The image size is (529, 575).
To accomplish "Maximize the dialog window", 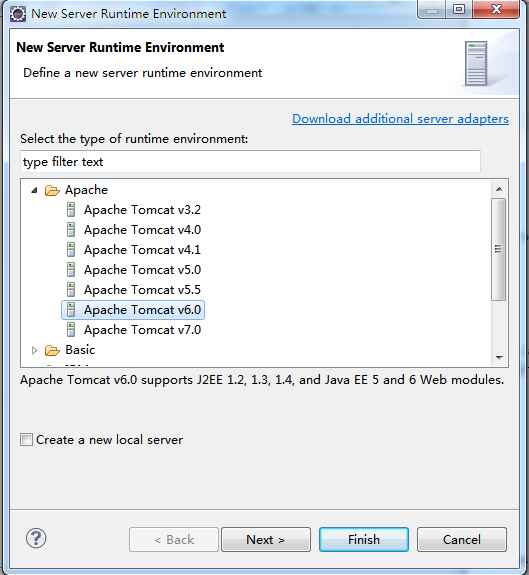I will pyautogui.click(x=459, y=9).
